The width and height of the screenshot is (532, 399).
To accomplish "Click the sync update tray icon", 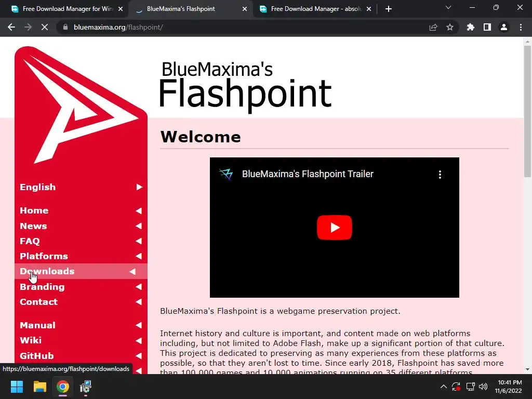I will [456, 387].
